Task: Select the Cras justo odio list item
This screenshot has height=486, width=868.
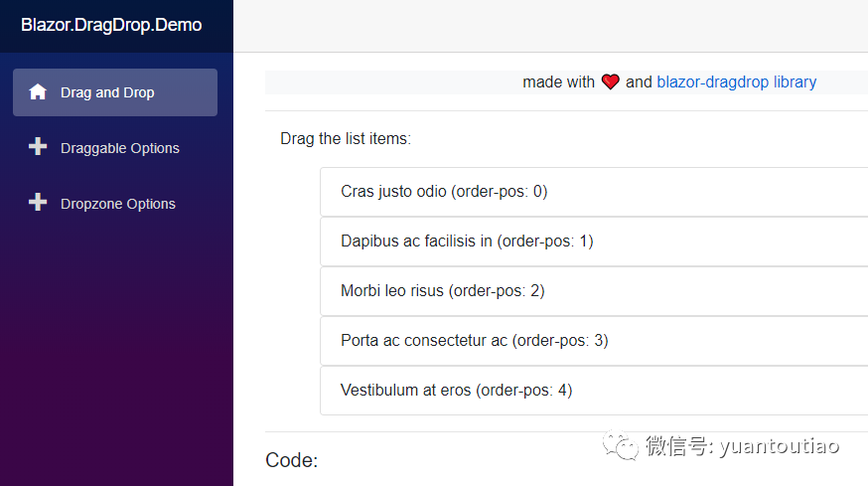Action: pos(594,192)
